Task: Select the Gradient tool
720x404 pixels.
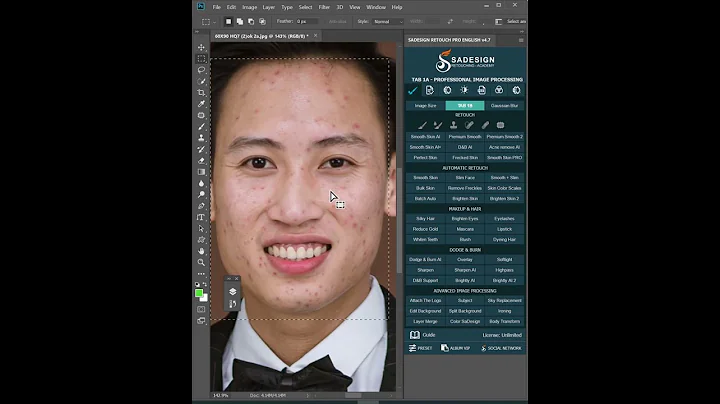Action: pos(201,172)
